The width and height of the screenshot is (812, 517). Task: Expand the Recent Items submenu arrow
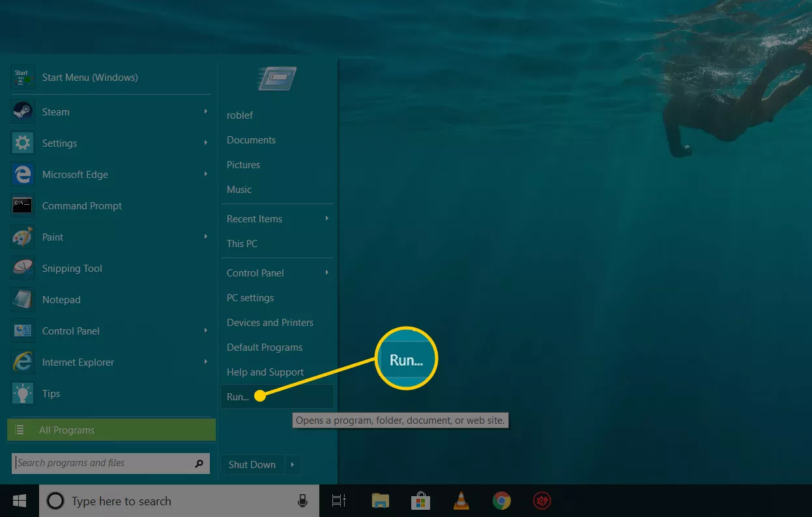tap(327, 218)
